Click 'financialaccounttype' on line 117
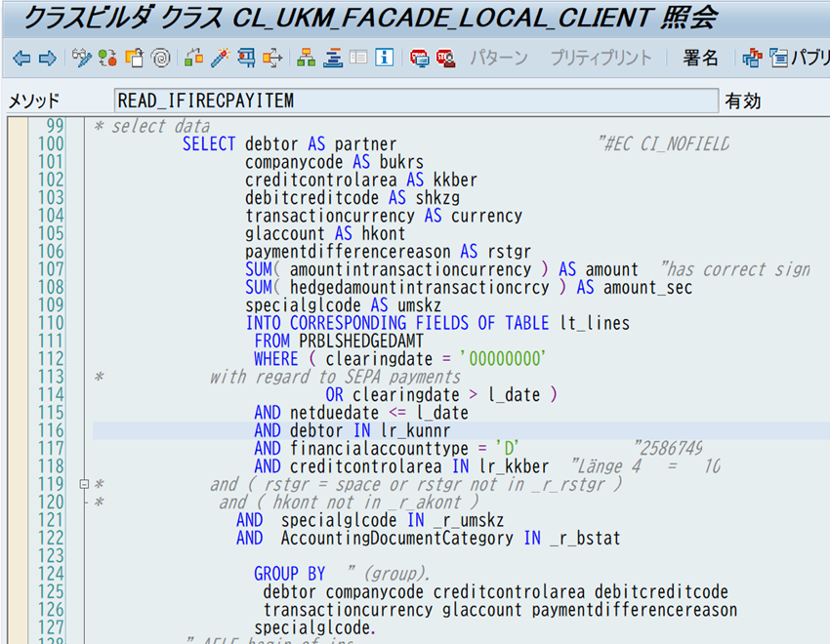The width and height of the screenshot is (830, 644). (x=379, y=449)
